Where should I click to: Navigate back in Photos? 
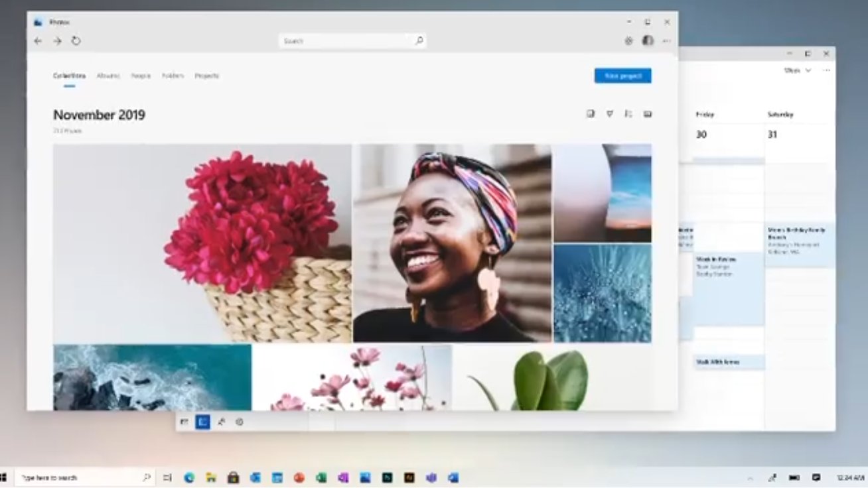[38, 40]
